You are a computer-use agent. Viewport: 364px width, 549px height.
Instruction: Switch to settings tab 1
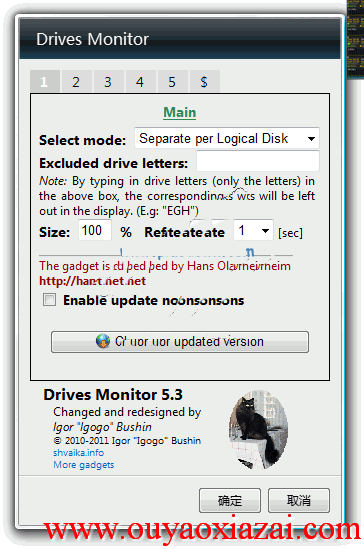pos(45,82)
